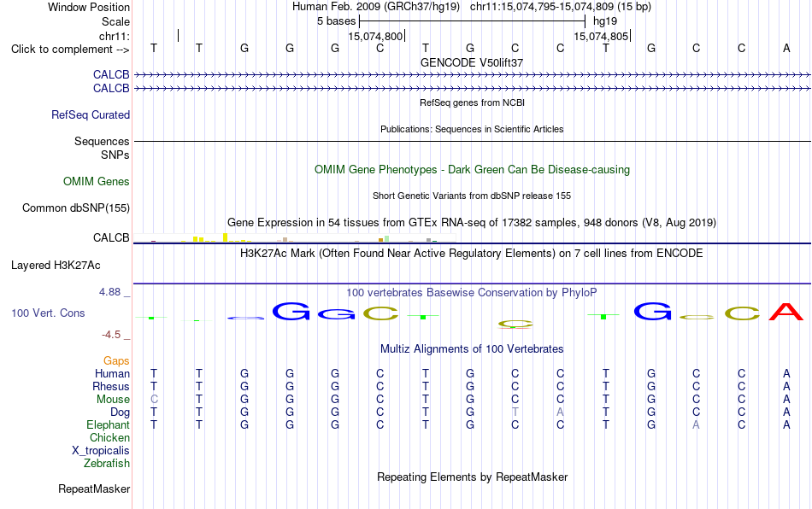Image resolution: width=812 pixels, height=509 pixels.
Task: Click the CALCB GTEx tissue bar chart
Action: [294, 238]
